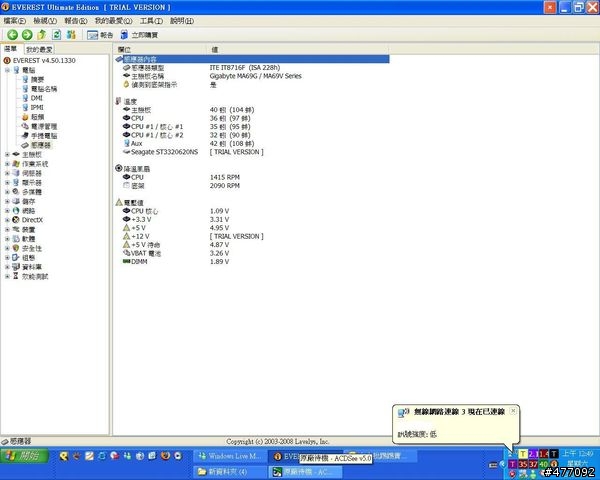Select the +12 V voltage row
This screenshot has width=600, height=480.
(252, 236)
